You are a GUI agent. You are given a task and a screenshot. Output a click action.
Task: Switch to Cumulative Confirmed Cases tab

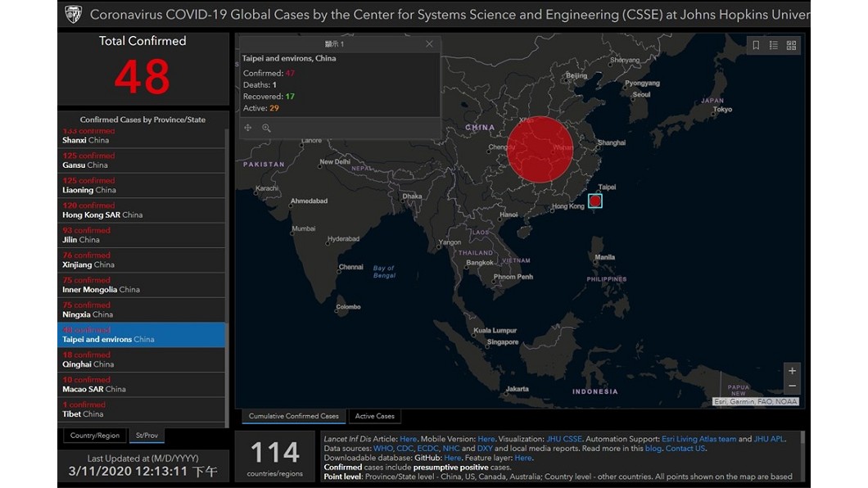[x=293, y=416]
